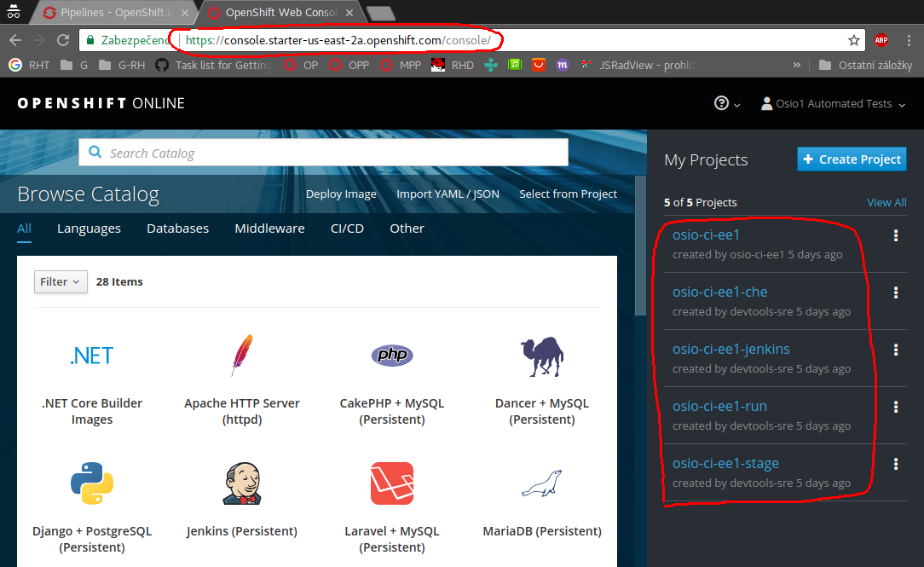The width and height of the screenshot is (924, 567).
Task: Switch to the Languages tab
Action: click(89, 229)
